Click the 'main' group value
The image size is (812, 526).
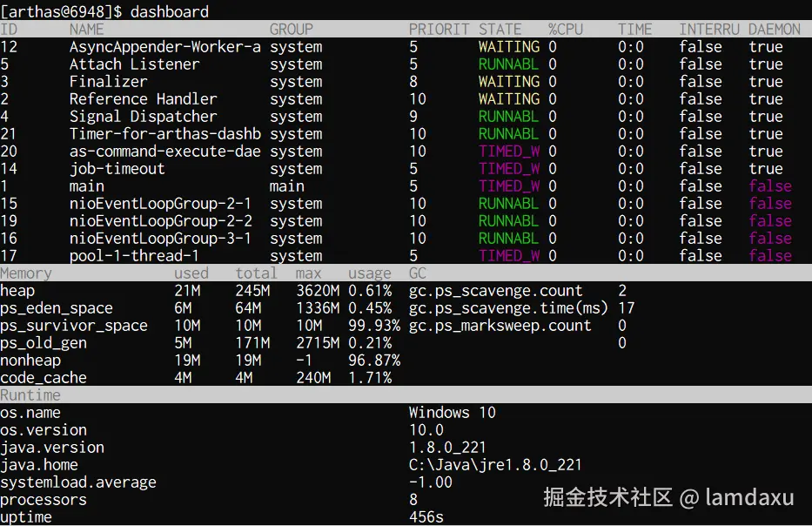coord(287,186)
